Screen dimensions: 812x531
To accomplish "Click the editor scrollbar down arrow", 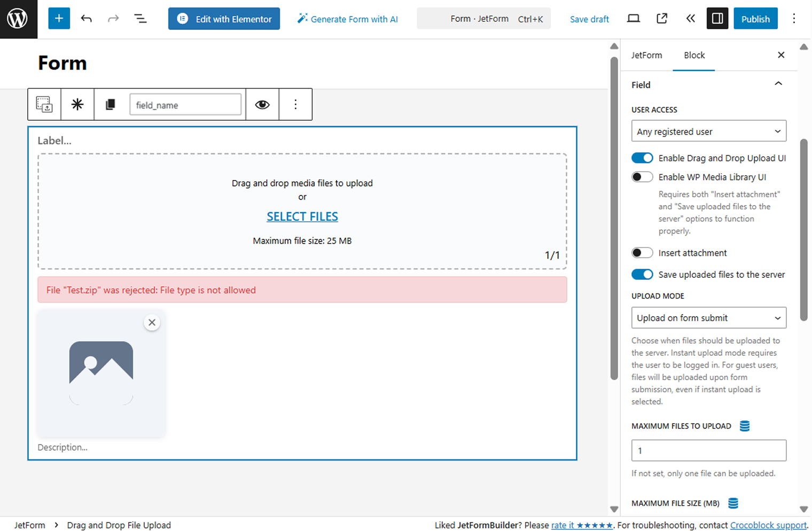I will click(x=614, y=509).
